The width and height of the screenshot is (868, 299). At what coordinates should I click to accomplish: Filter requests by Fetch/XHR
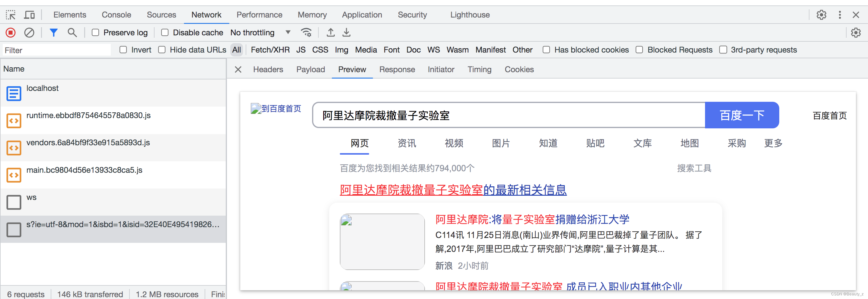pos(270,50)
